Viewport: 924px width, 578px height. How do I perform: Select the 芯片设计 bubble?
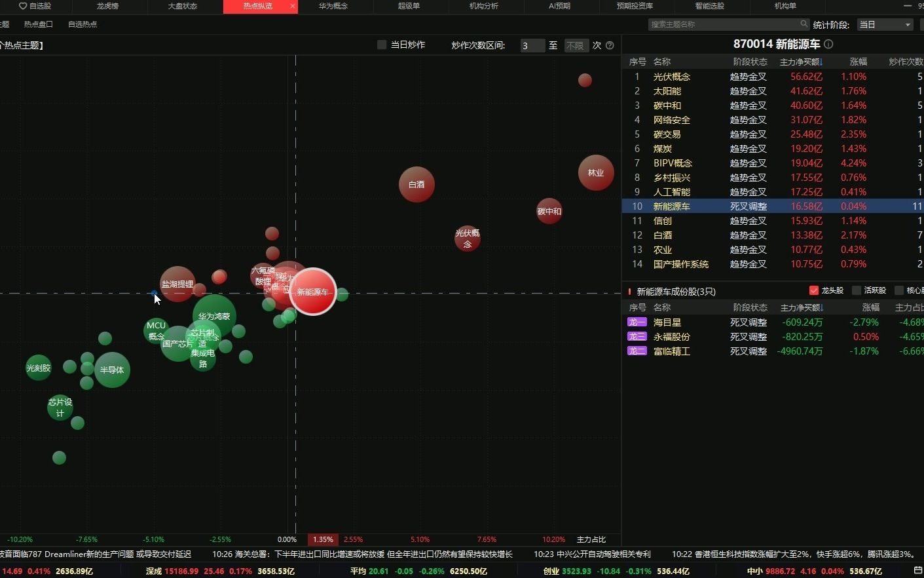[x=60, y=408]
